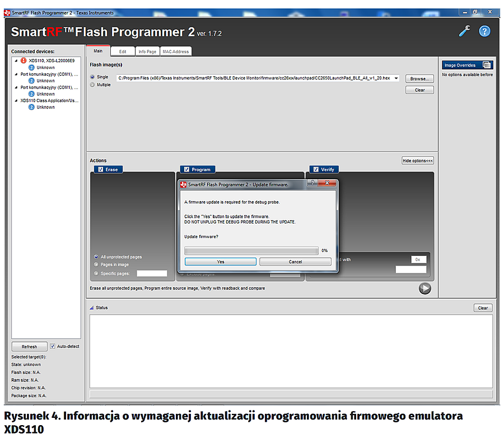
Task: Click Yes to update firmware
Action: (221, 262)
